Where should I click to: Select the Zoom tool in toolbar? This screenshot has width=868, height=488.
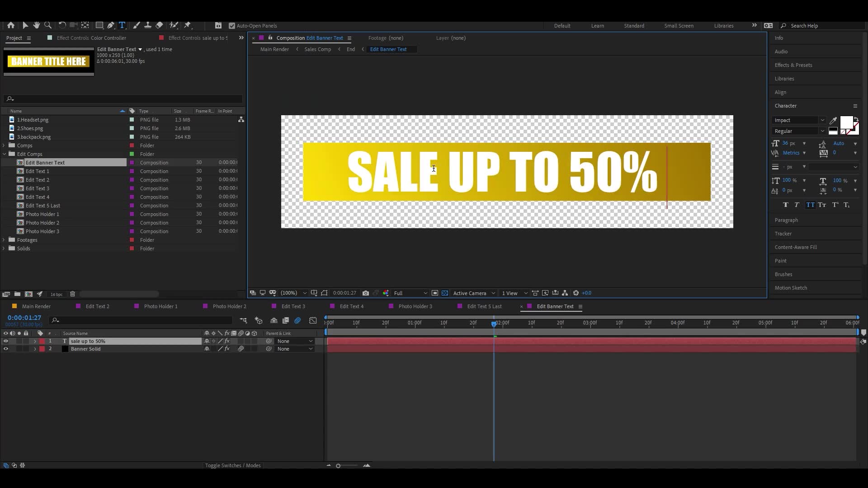point(47,25)
